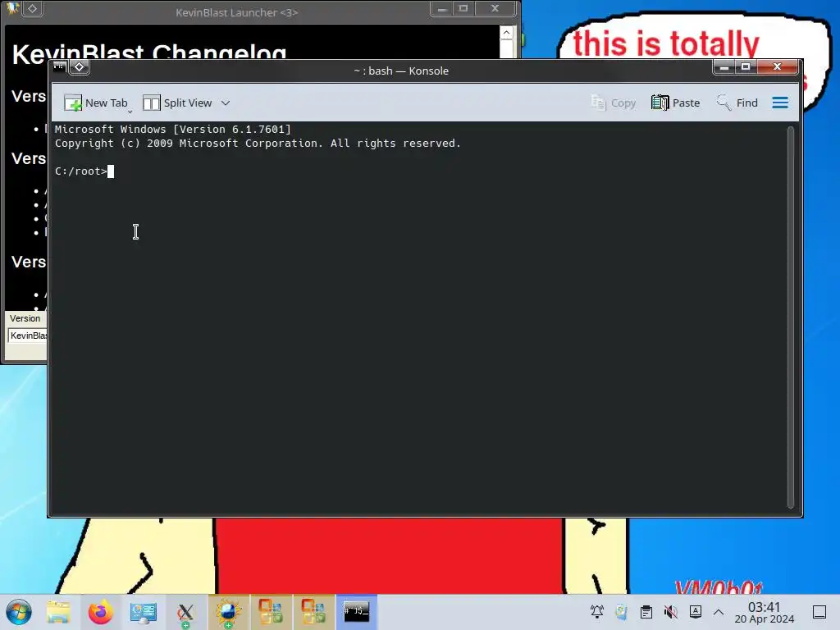This screenshot has width=840, height=630.
Task: Click second orange squares taskbar icon
Action: point(313,612)
